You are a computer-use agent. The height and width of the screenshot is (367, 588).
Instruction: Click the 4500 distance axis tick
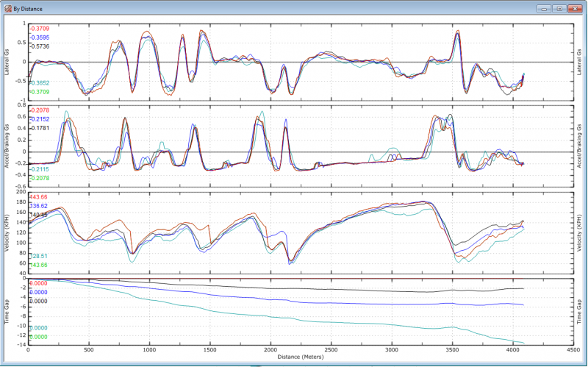click(573, 350)
